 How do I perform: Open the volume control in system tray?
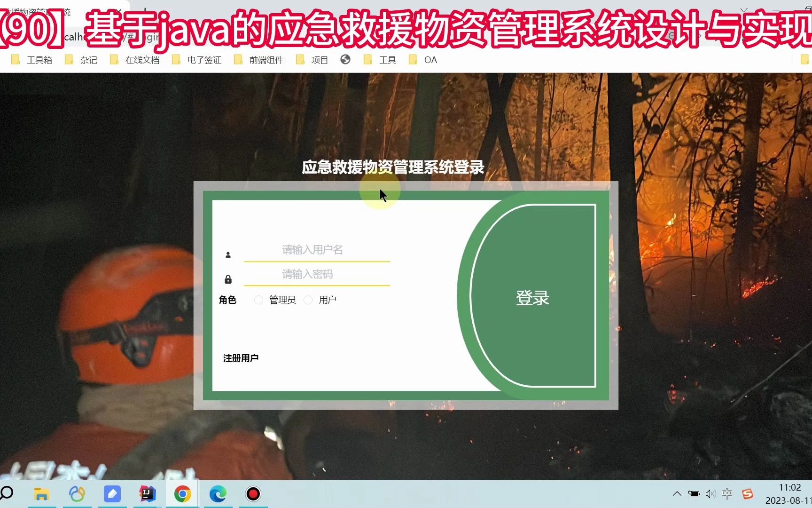click(710, 493)
